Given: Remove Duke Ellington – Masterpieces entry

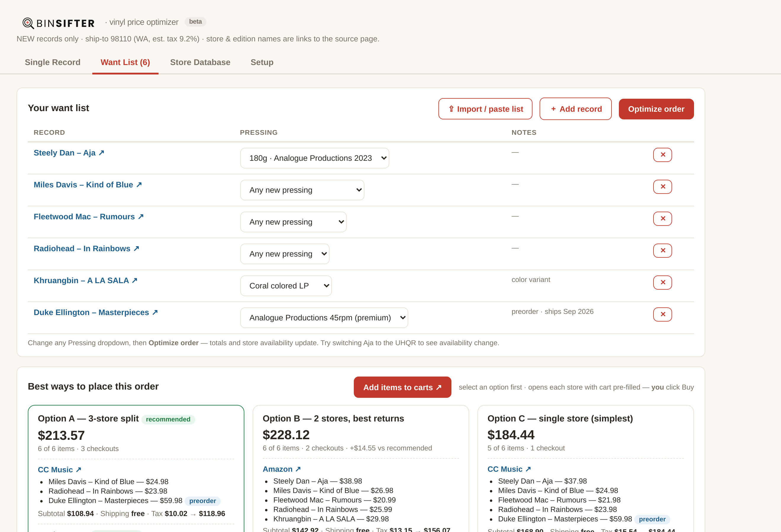Looking at the screenshot, I should 662,314.
